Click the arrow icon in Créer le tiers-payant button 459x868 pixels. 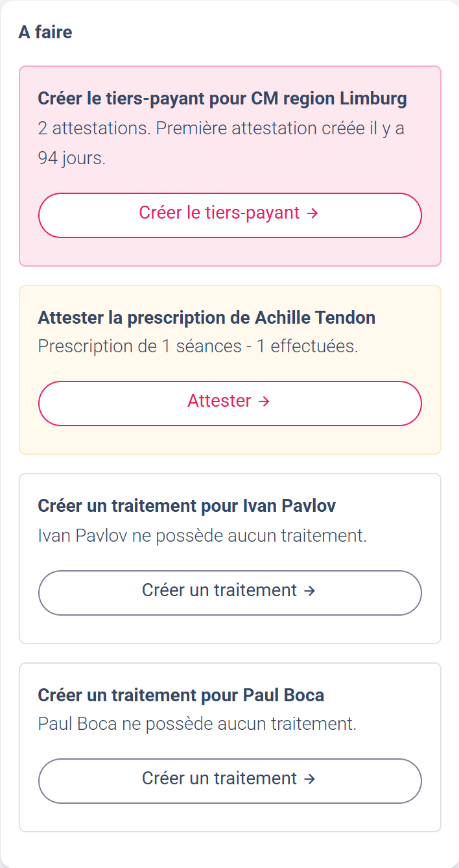point(312,213)
